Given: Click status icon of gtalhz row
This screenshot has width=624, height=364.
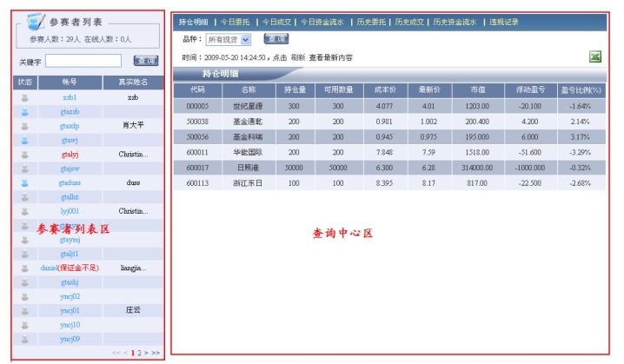Looking at the screenshot, I should [24, 197].
